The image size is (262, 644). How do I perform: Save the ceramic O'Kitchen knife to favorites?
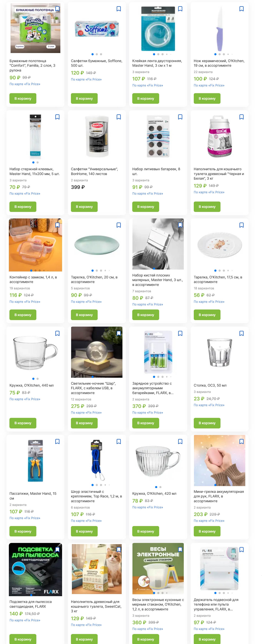click(241, 9)
